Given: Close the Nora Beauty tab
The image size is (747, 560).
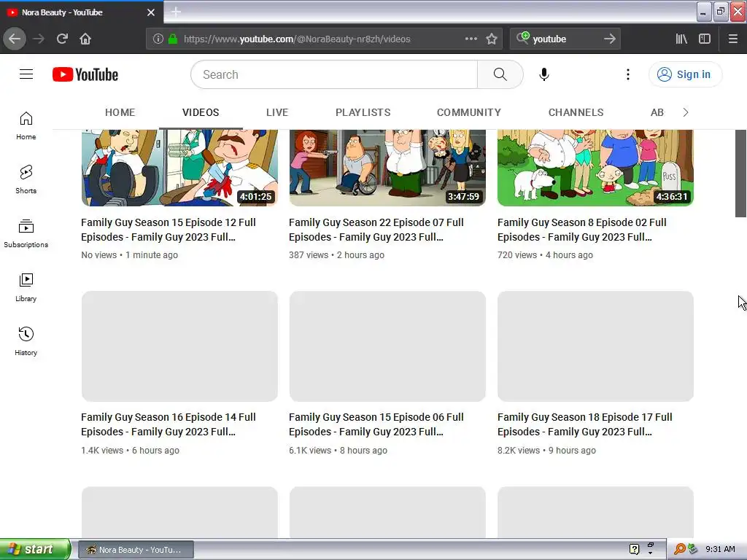Looking at the screenshot, I should click(x=151, y=12).
